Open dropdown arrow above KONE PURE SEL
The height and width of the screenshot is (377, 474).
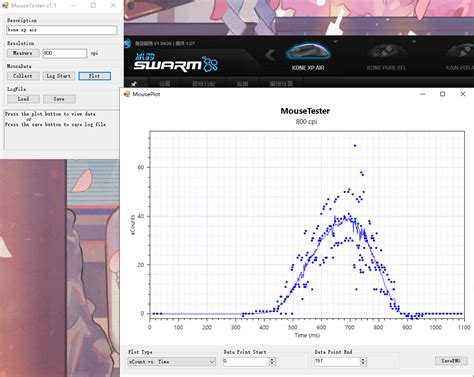point(414,42)
